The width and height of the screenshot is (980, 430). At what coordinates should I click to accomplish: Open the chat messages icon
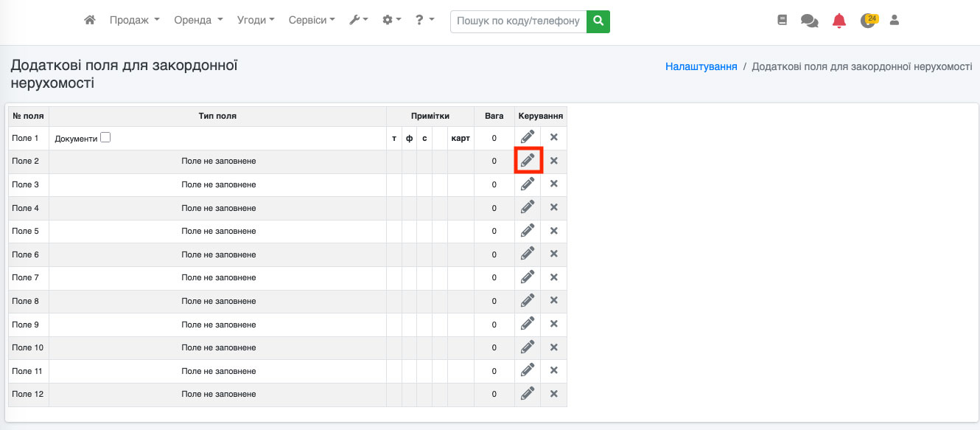[x=809, y=21]
